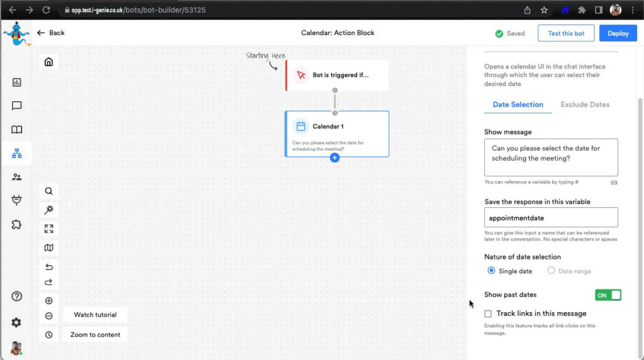Click the appointmentdate variable input field
This screenshot has width=644, height=360.
click(551, 217)
